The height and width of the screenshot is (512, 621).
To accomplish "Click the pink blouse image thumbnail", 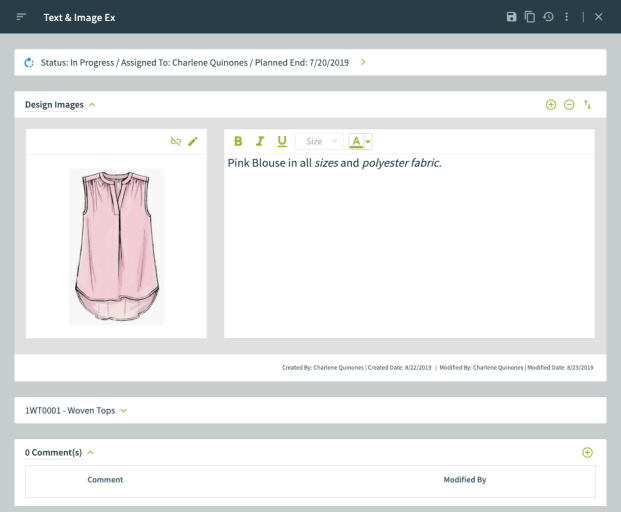I will coord(116,246).
